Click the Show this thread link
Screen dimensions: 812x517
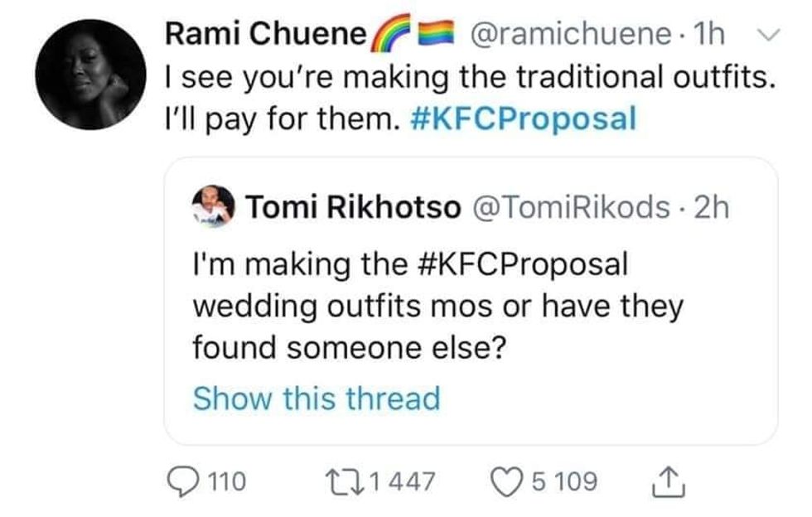coord(317,398)
